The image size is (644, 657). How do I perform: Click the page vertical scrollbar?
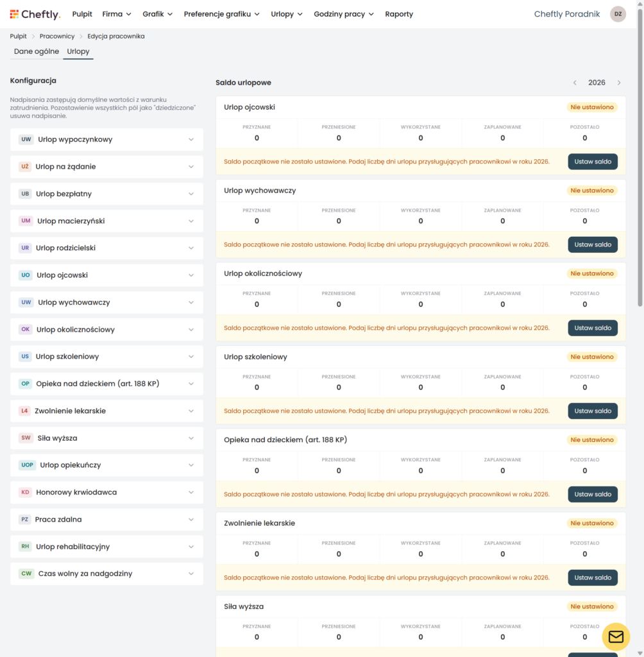tap(640, 157)
